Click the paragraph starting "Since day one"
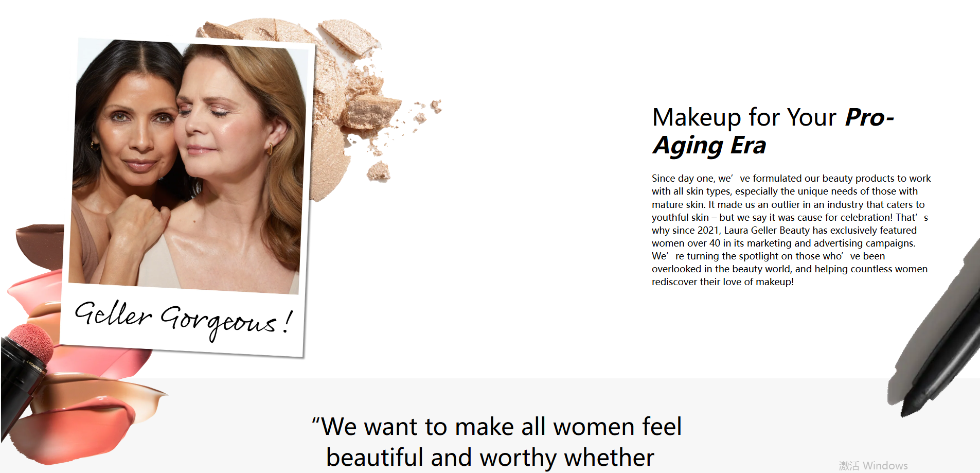The image size is (980, 473). point(791,230)
